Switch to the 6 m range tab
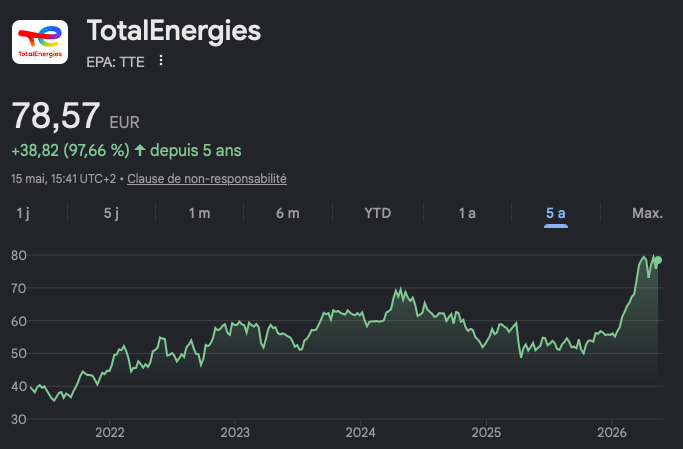Viewport: 683px width, 449px height. [x=287, y=213]
